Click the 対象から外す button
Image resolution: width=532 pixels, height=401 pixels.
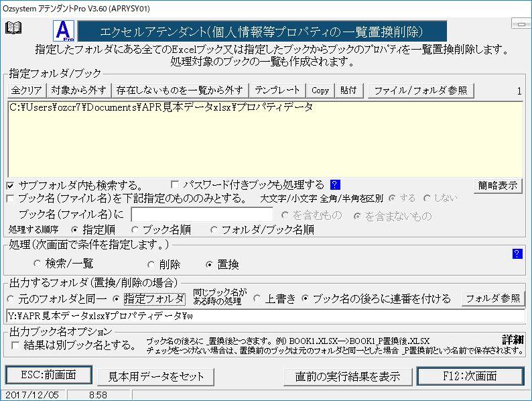(x=78, y=91)
